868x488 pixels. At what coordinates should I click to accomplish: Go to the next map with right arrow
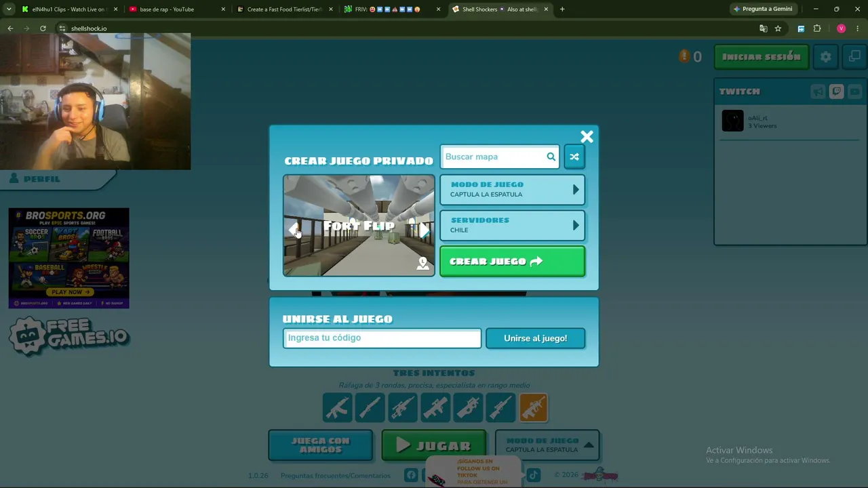point(424,230)
